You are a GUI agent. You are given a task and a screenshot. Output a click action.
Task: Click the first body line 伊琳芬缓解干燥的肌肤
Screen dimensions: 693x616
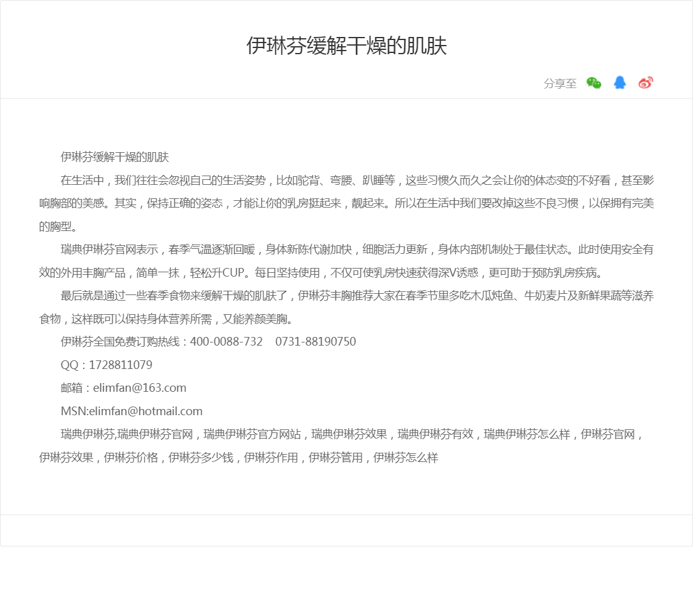(115, 157)
